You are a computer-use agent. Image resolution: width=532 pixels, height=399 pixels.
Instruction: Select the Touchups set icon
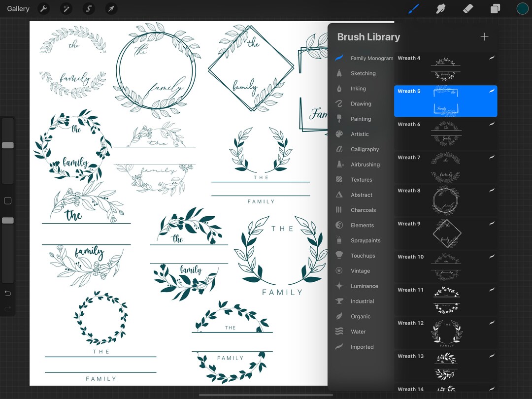coord(339,255)
